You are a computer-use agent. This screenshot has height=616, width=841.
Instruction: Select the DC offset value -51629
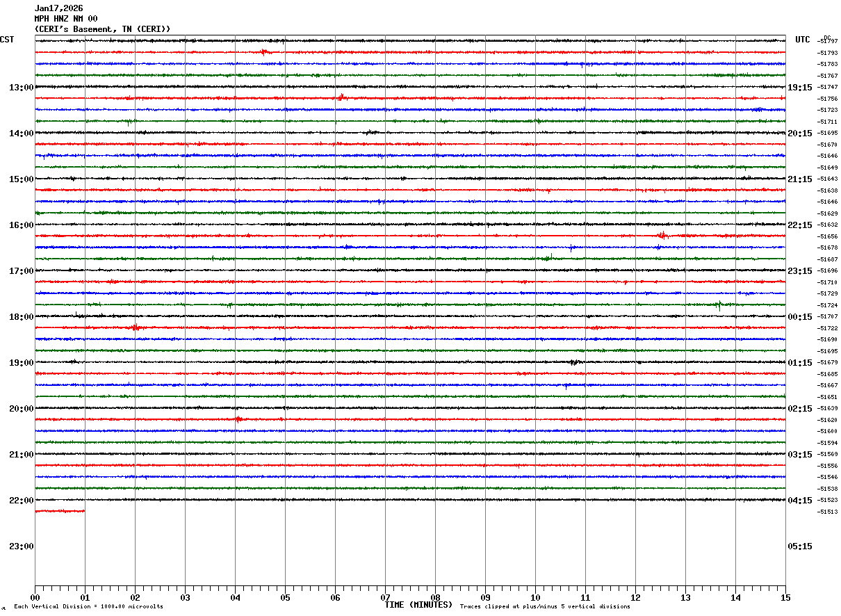pyautogui.click(x=828, y=213)
